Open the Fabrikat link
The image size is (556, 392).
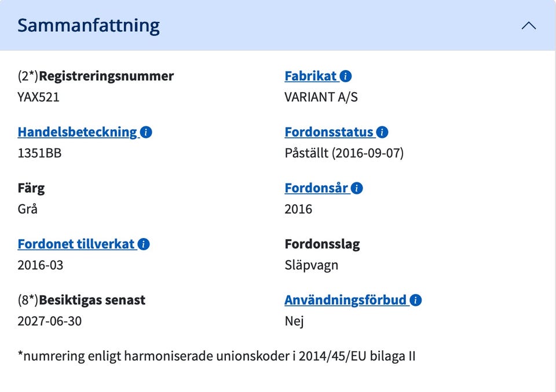310,76
